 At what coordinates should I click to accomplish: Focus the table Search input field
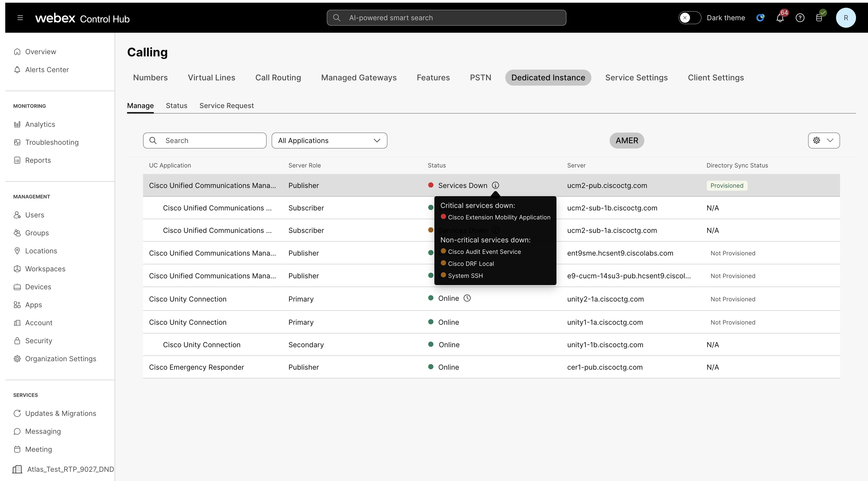coord(204,141)
